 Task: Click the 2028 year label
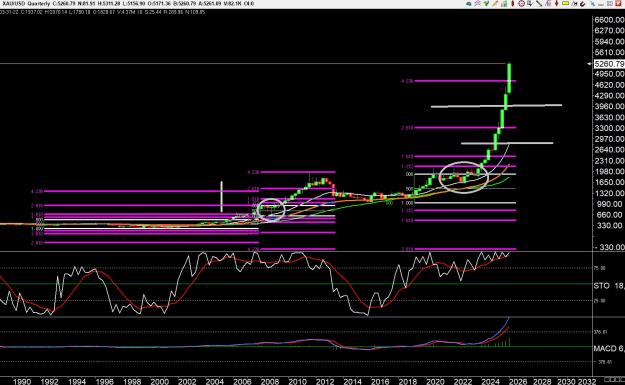click(x=542, y=381)
